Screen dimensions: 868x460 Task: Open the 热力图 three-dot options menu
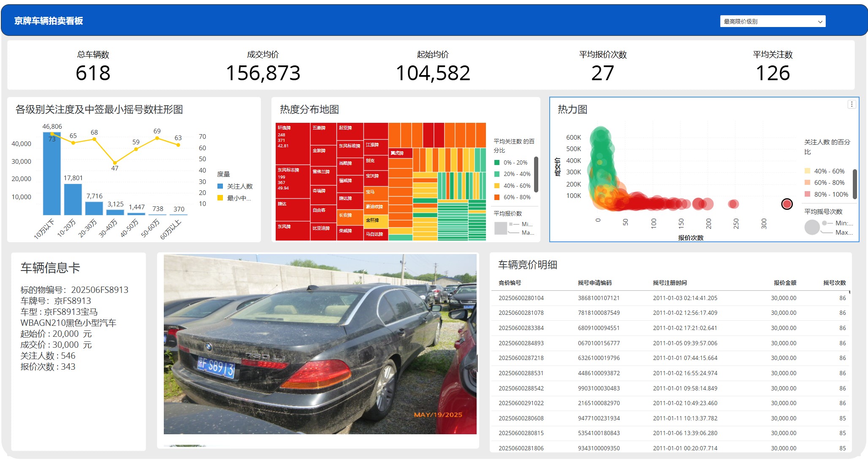852,104
